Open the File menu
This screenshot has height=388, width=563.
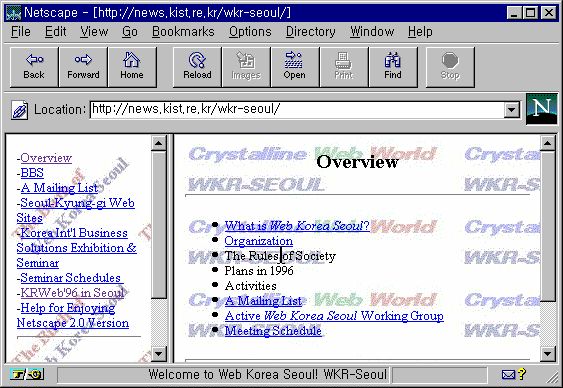pyautogui.click(x=20, y=32)
